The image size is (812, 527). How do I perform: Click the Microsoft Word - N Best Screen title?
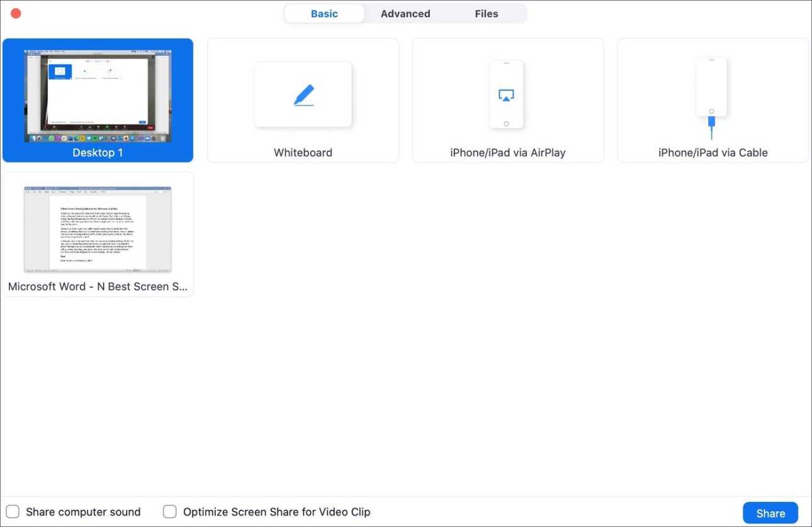coord(98,287)
